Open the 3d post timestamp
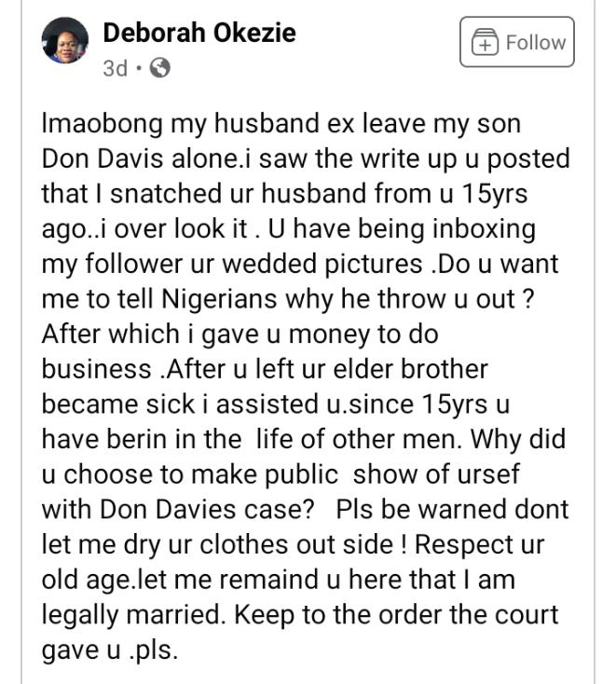 click(x=116, y=68)
